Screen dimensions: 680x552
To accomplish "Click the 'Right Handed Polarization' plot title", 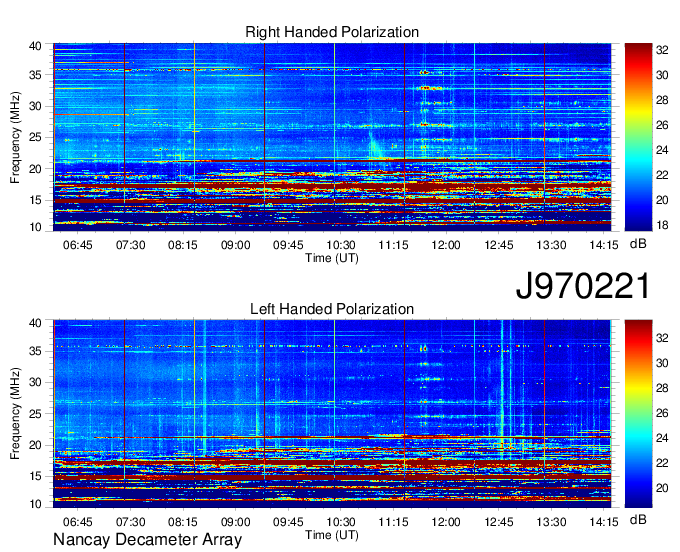I will (332, 32).
